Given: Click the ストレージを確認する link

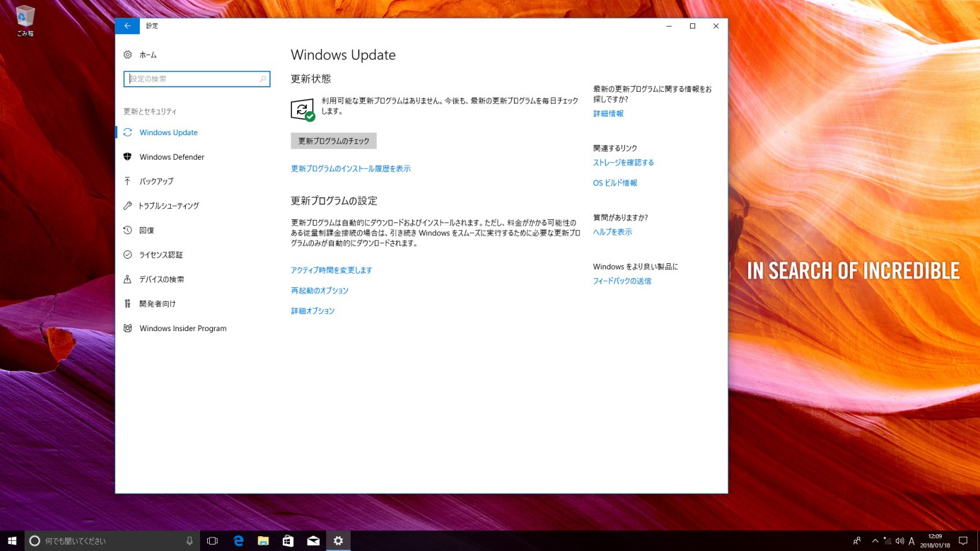Looking at the screenshot, I should coord(623,163).
